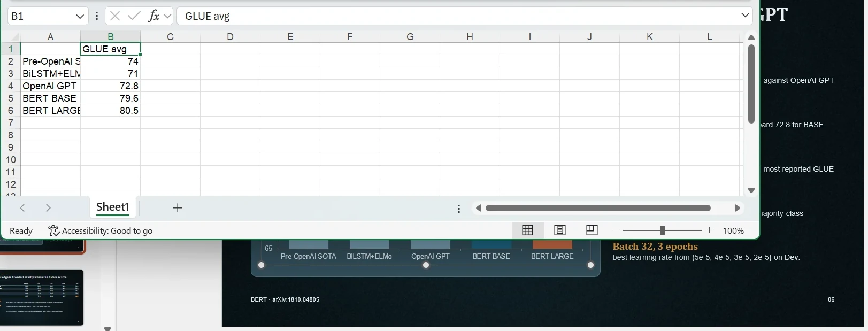Switch to Page Break Preview view
The width and height of the screenshot is (868, 331).
point(592,230)
